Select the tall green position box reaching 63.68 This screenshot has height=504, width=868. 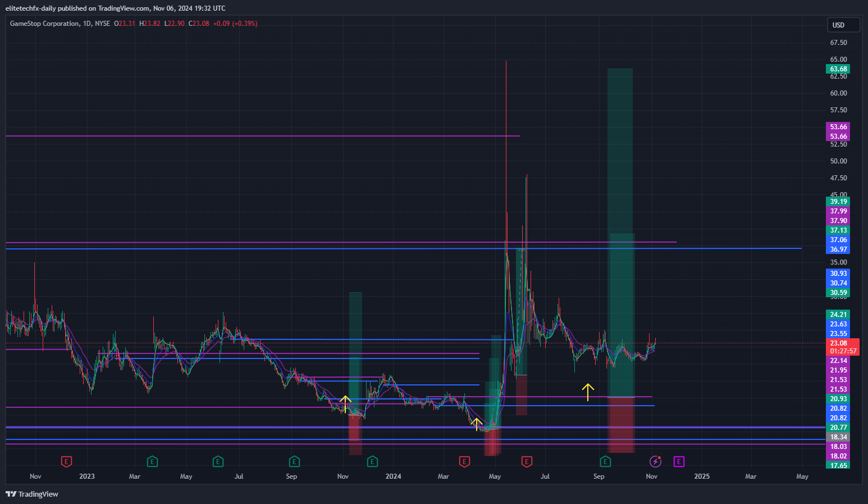point(620,233)
